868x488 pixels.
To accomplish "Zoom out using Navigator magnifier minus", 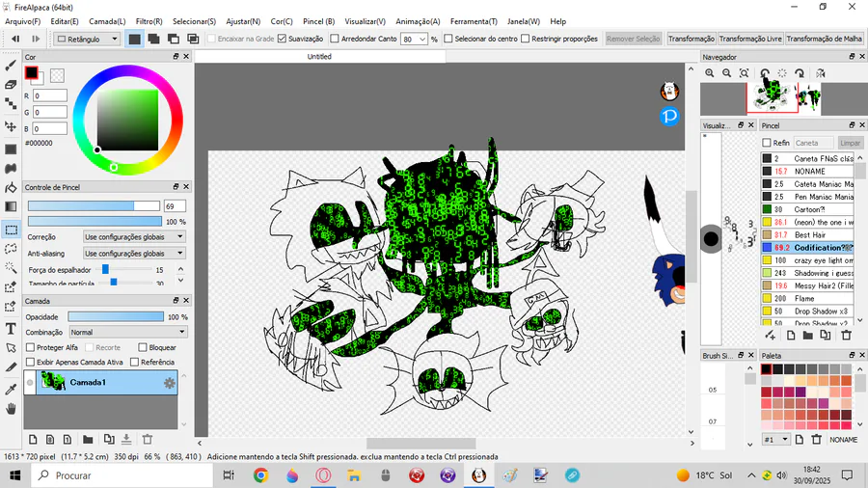I will point(726,73).
